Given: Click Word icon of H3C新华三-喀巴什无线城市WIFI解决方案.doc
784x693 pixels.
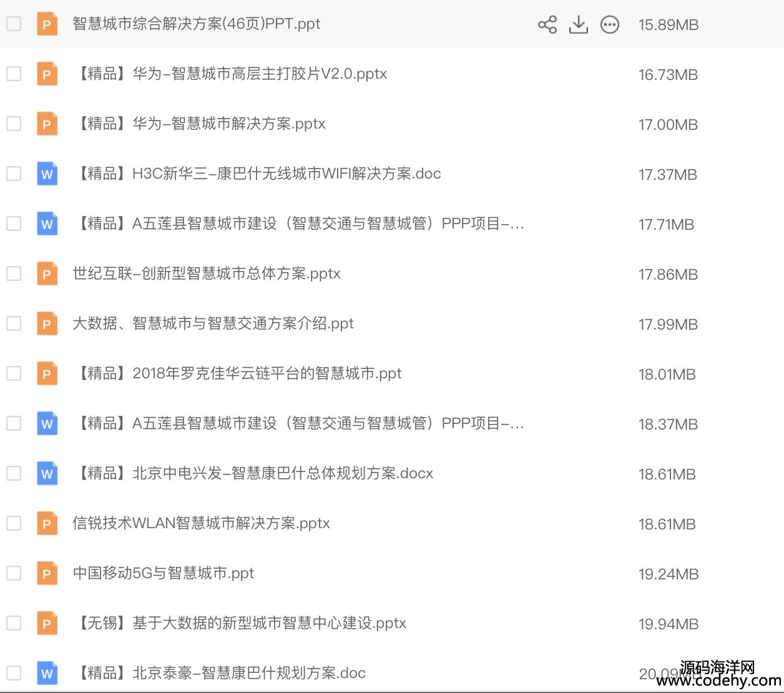Looking at the screenshot, I should pos(47,174).
